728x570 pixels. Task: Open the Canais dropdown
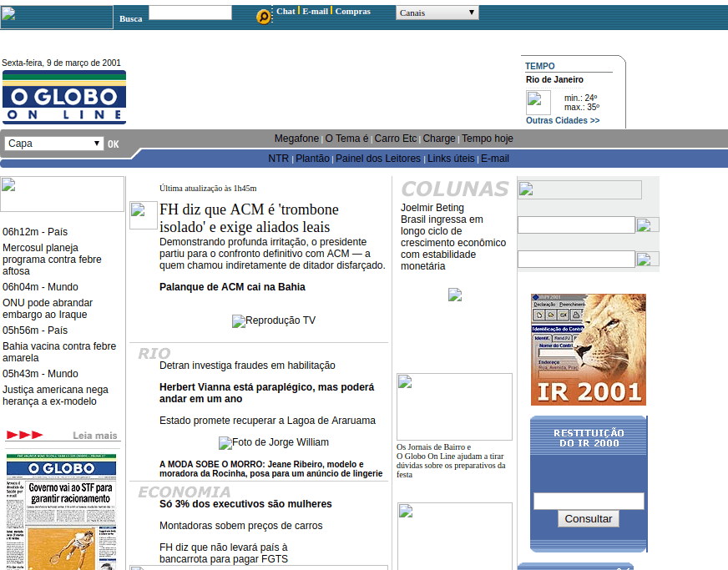437,13
